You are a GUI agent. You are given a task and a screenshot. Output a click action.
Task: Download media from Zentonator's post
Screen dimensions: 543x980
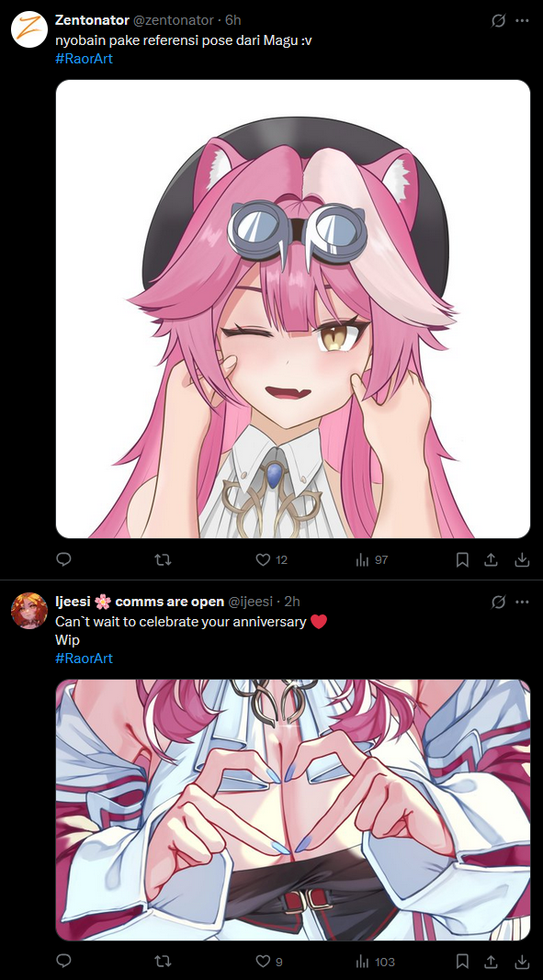[x=521, y=559]
